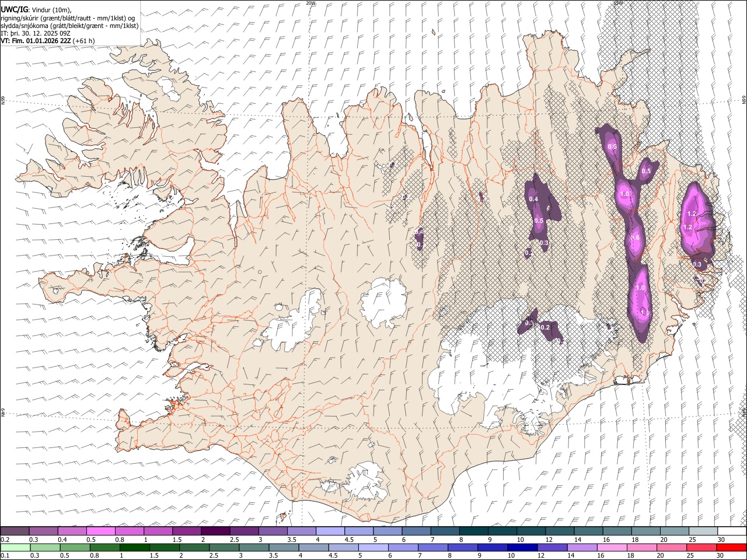Click the '18' label under top legend row
The height and width of the screenshot is (560, 747).
(635, 540)
